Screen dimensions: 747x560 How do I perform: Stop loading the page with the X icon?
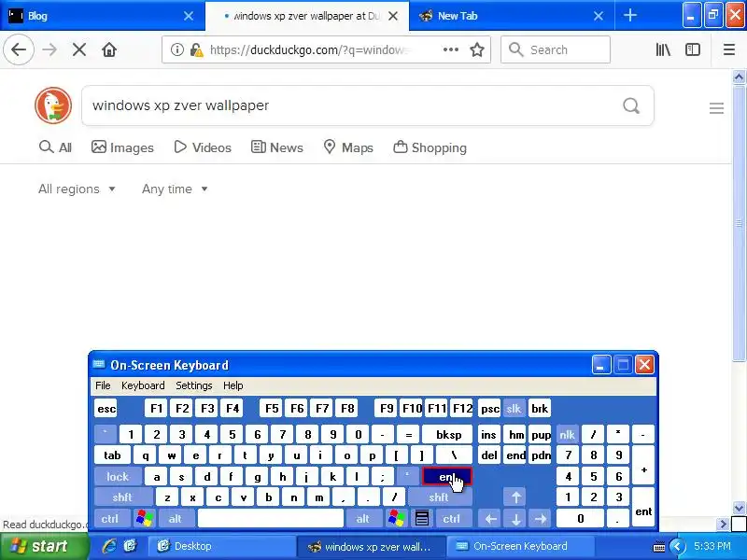tap(79, 49)
